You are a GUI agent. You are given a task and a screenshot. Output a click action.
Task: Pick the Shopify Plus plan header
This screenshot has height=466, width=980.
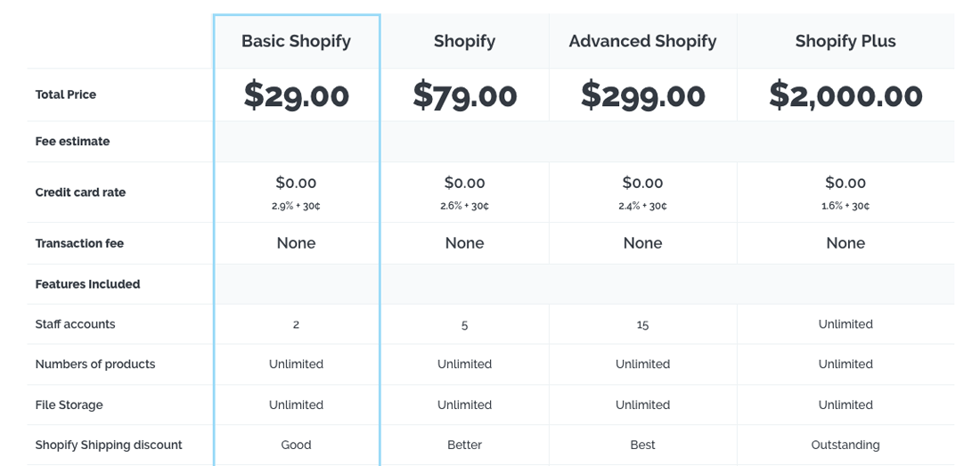pyautogui.click(x=845, y=41)
